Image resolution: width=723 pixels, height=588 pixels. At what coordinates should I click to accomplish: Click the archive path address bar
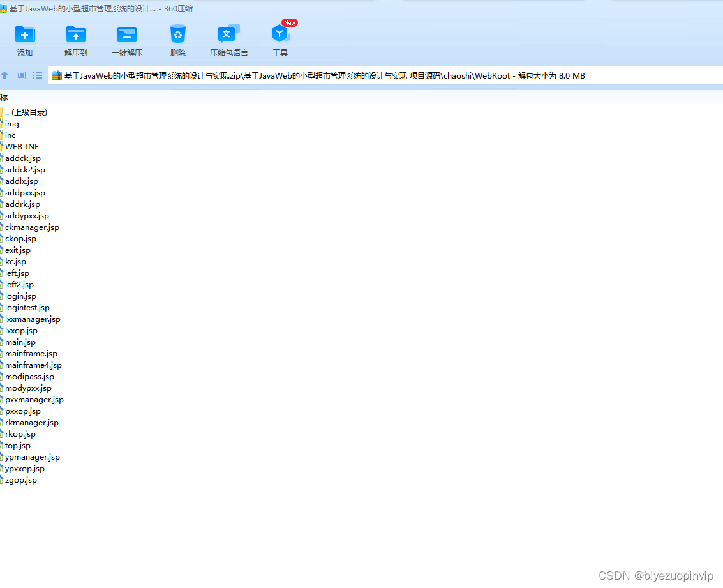[385, 75]
